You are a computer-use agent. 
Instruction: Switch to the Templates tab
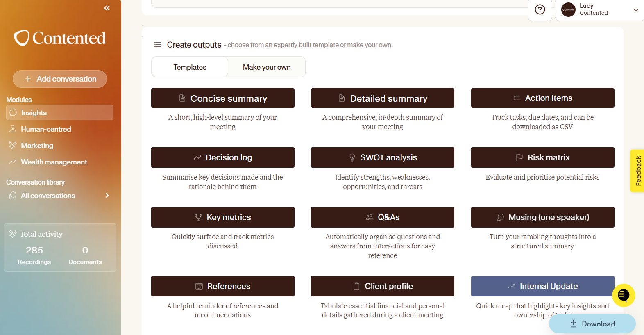click(x=190, y=67)
